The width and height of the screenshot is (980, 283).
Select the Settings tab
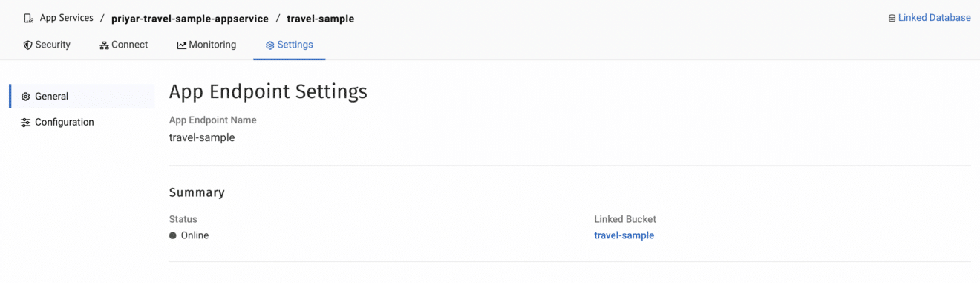click(290, 45)
